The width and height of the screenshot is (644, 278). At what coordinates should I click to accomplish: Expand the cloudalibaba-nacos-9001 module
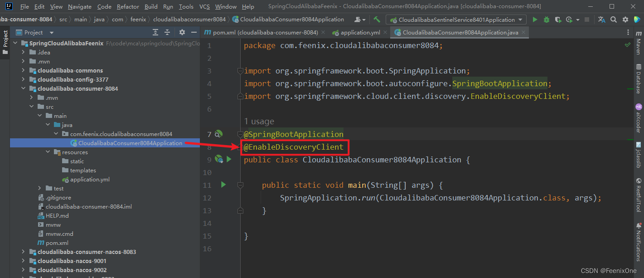tap(24, 261)
